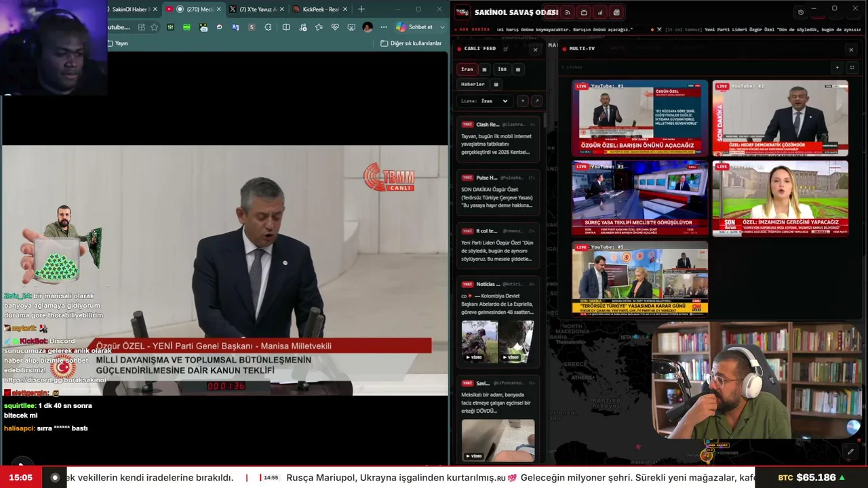Open 'Diğer sık kullanılanlar' bookmarks folder

[x=411, y=43]
